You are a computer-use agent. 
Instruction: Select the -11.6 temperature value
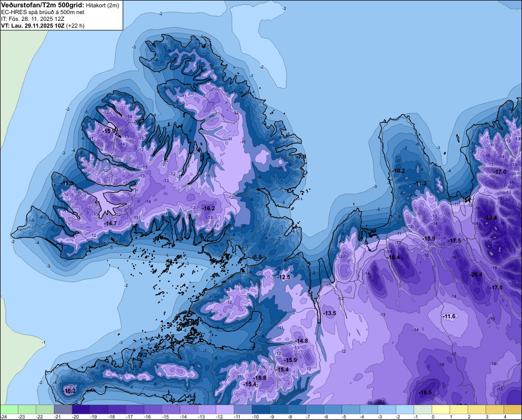449,316
